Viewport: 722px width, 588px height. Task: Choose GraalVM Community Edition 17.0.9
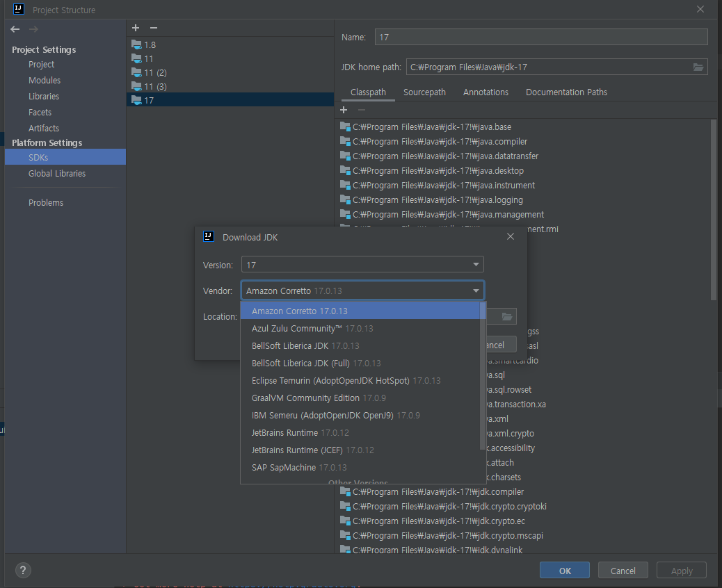(x=360, y=398)
